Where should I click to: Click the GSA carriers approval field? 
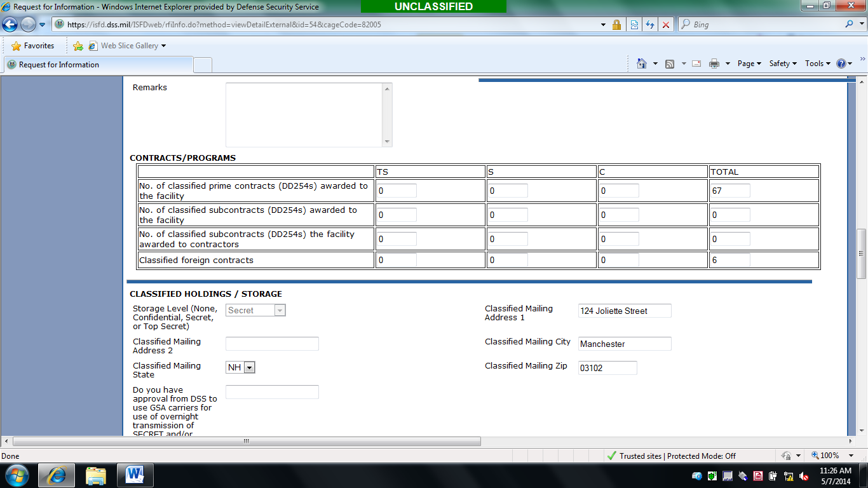(x=272, y=392)
